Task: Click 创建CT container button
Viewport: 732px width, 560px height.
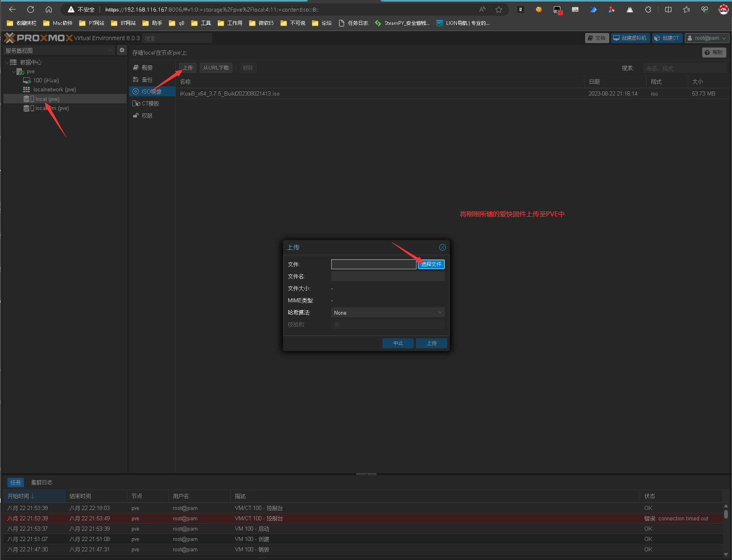Action: click(x=667, y=38)
